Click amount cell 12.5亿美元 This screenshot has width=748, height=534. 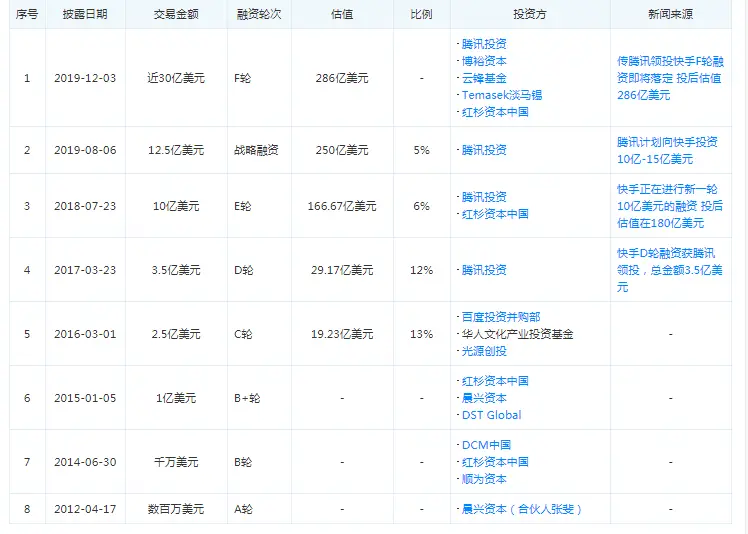(176, 150)
